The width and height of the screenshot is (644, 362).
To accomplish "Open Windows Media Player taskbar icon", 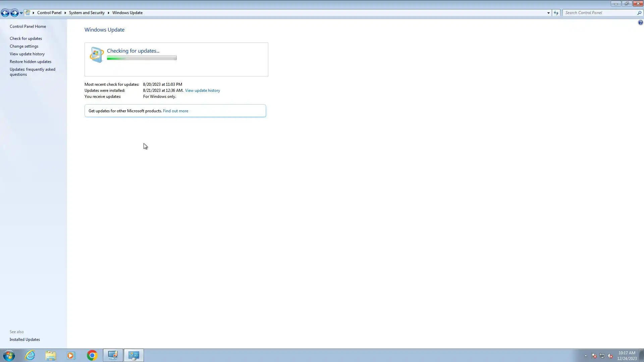I will click(71, 355).
